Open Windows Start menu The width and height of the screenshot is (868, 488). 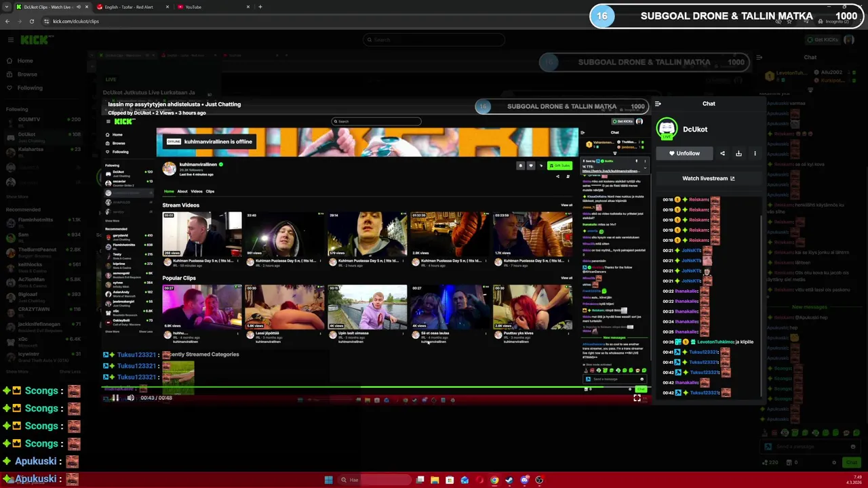[328, 480]
